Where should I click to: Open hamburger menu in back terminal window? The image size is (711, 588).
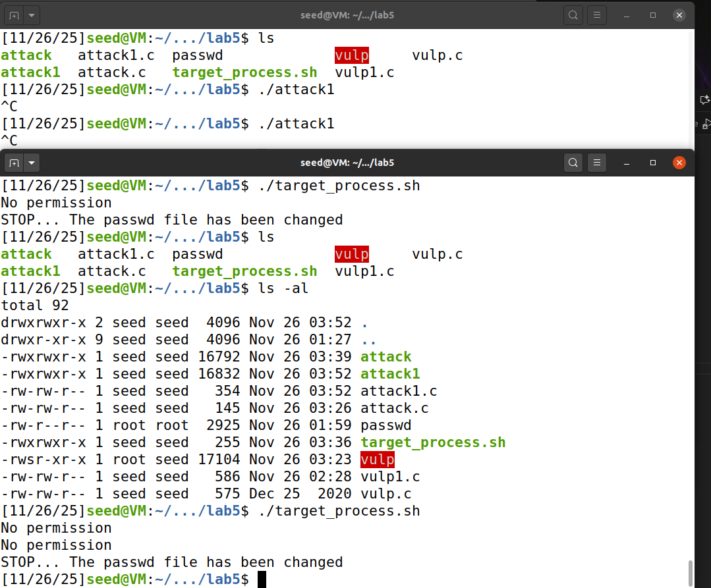[x=597, y=15]
